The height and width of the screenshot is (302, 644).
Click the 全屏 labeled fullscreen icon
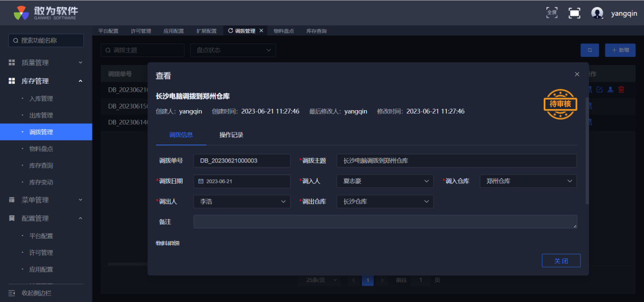click(551, 13)
